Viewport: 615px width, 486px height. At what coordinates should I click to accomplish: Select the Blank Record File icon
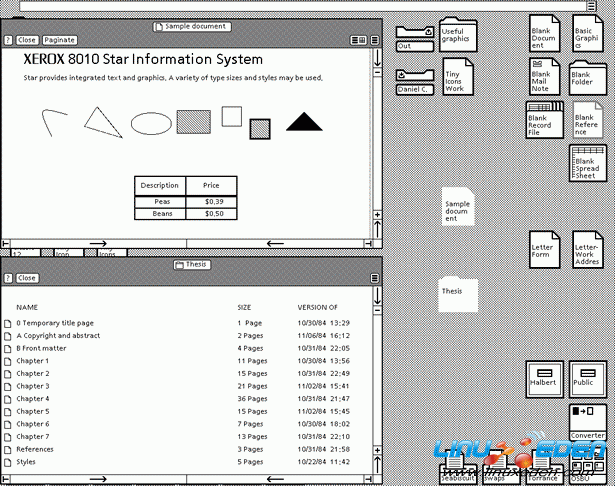[544, 120]
